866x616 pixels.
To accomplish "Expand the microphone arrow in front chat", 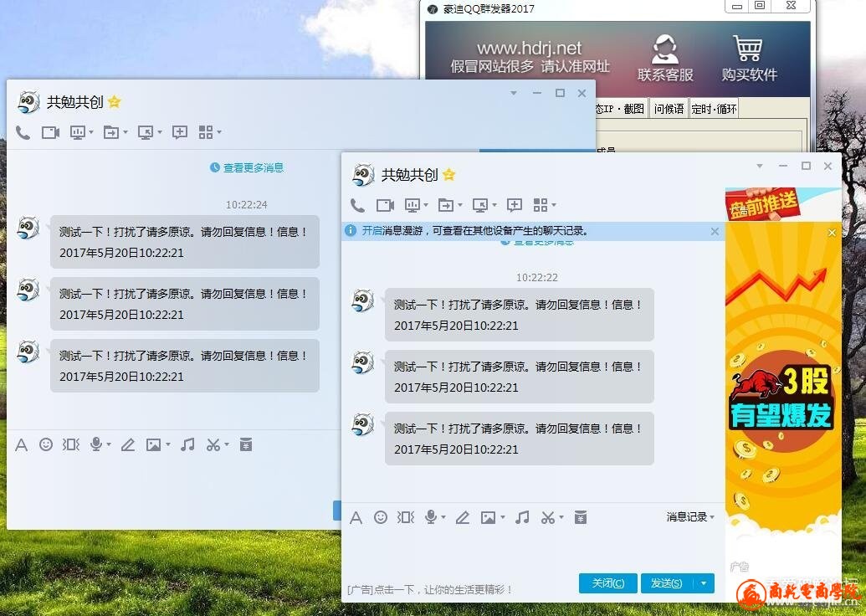I will point(443,518).
